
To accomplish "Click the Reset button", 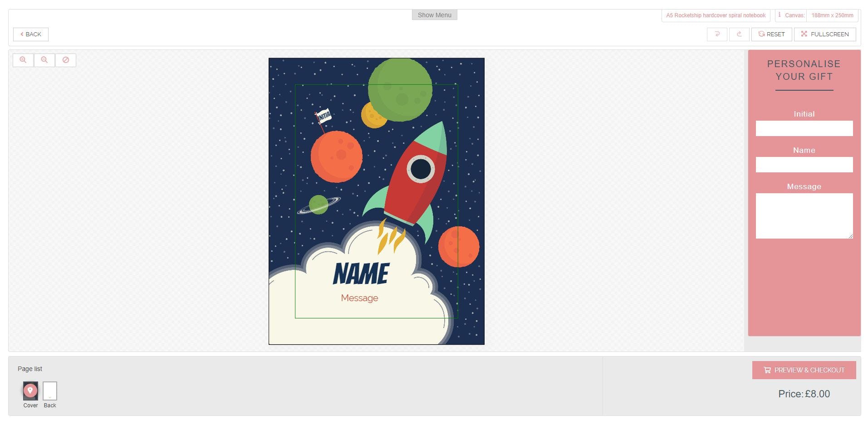I will [771, 34].
